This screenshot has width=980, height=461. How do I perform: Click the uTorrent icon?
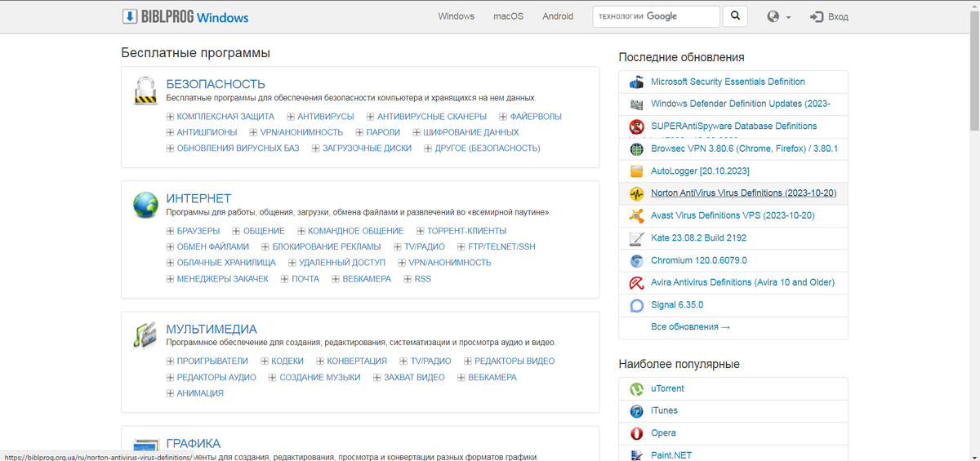637,389
